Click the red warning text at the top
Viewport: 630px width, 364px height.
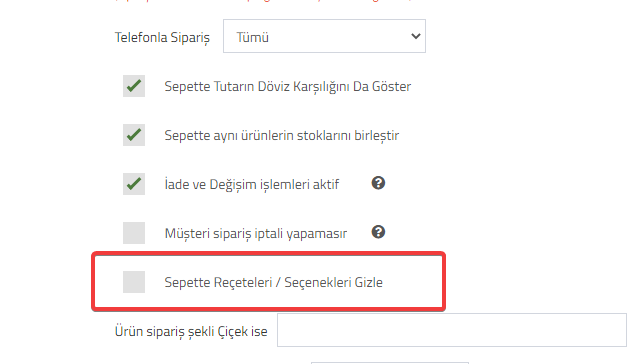pos(263,1)
